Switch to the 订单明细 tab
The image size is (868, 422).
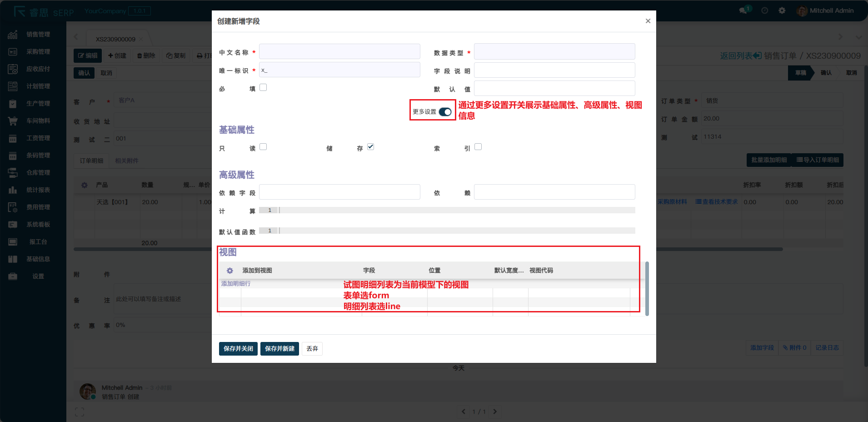coord(91,161)
